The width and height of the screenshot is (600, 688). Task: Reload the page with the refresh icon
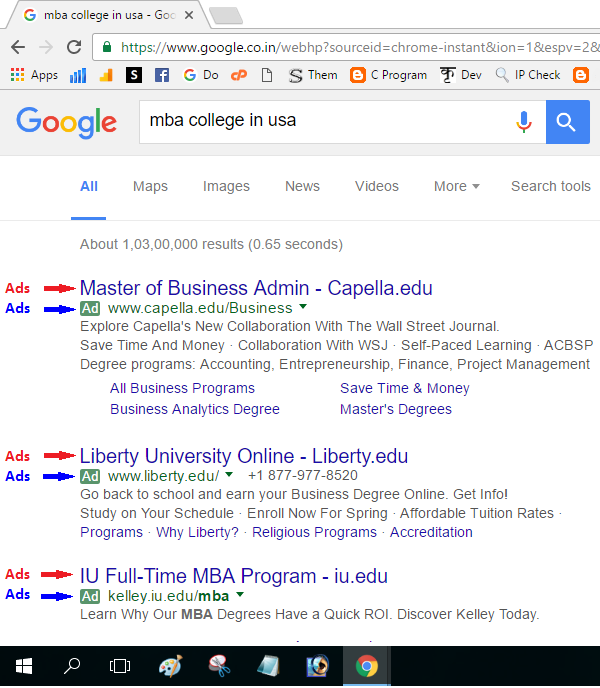tap(74, 47)
